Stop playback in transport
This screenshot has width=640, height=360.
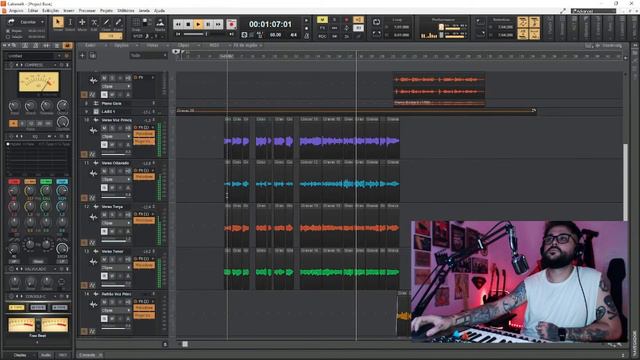[x=188, y=24]
